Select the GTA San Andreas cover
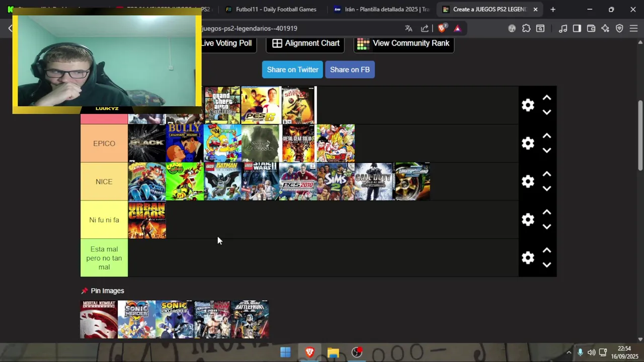Image resolution: width=644 pixels, height=362 pixels. (x=222, y=105)
